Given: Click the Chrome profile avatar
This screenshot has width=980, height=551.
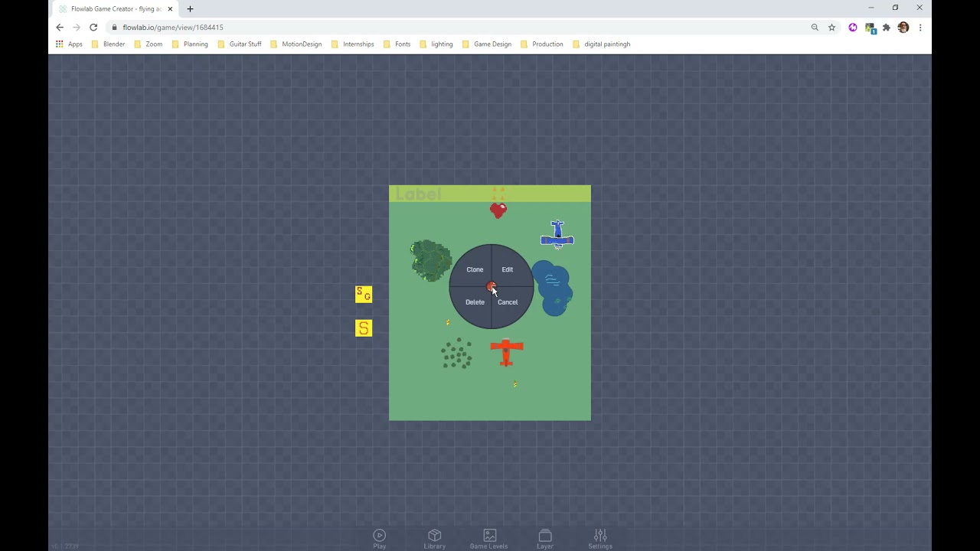Looking at the screenshot, I should click(x=903, y=28).
